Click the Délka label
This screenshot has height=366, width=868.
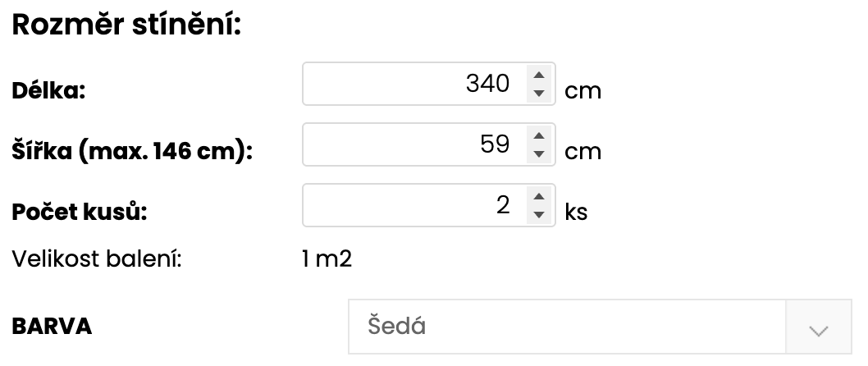tap(49, 90)
